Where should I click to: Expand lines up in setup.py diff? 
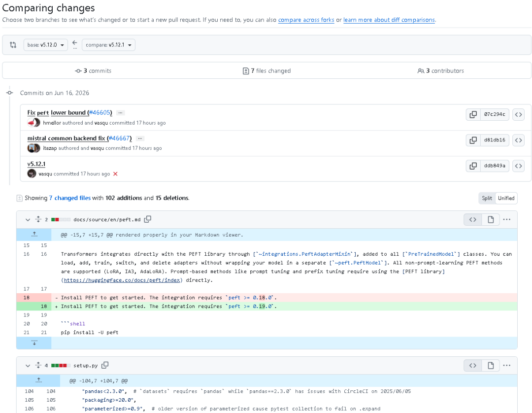click(x=39, y=380)
